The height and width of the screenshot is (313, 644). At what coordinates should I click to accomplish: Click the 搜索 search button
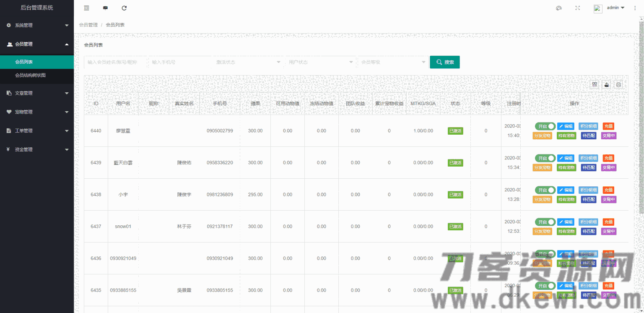click(444, 62)
